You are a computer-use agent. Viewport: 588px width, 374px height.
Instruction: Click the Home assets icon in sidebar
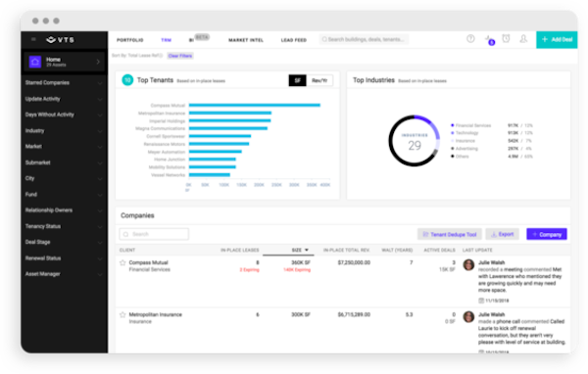tap(35, 62)
